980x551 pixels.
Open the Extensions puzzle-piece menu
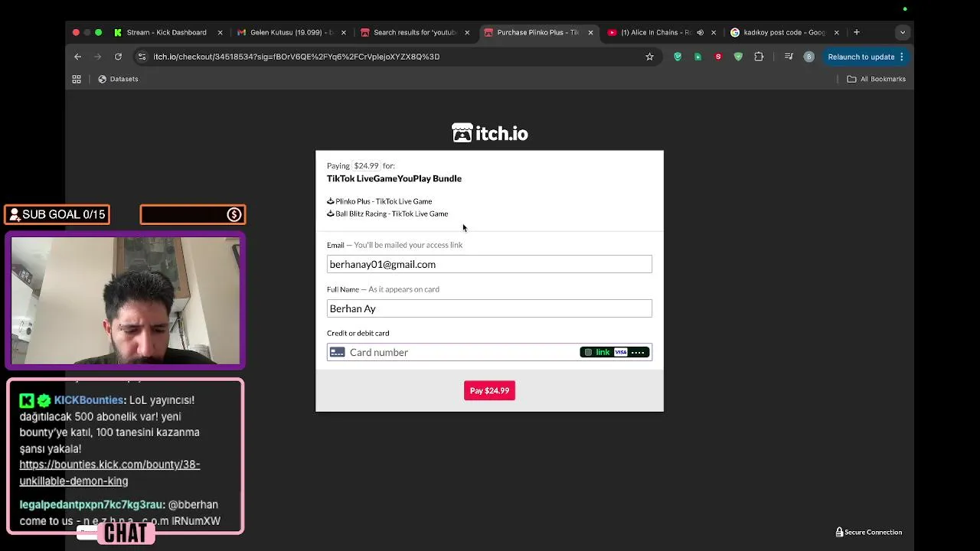[x=759, y=57]
